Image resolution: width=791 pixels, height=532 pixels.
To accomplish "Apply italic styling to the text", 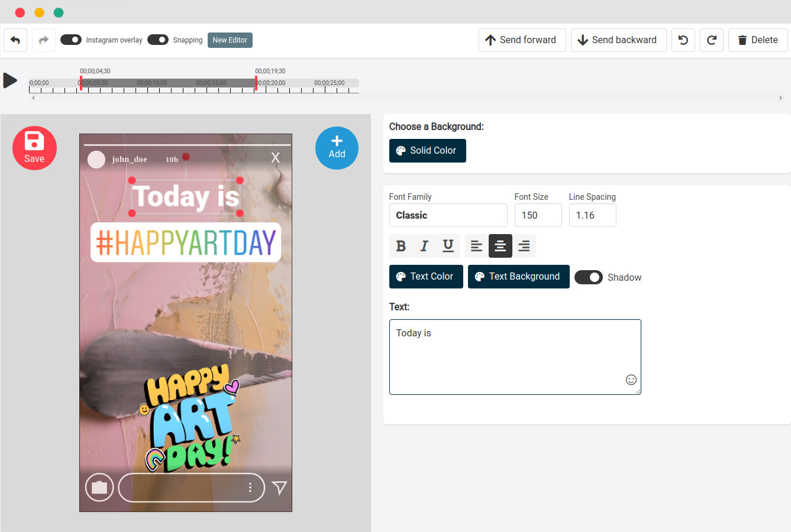I will point(424,245).
